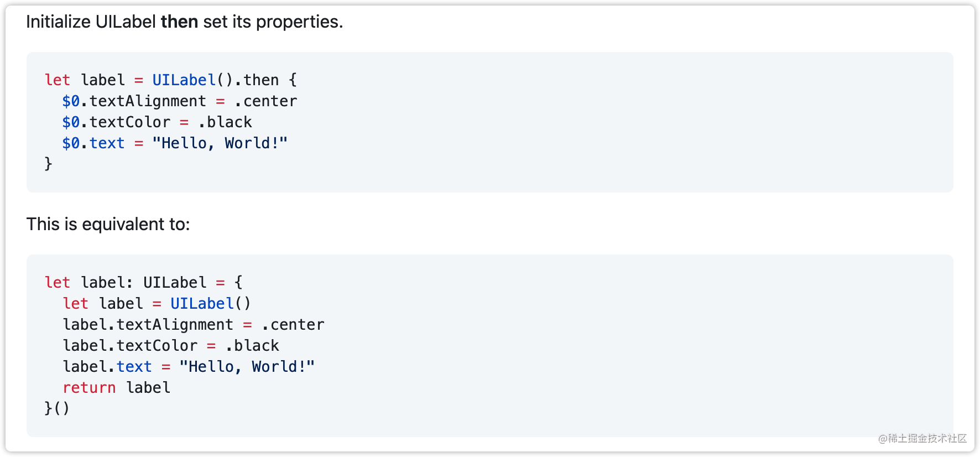
Task: Click the 'return' keyword
Action: coord(89,388)
